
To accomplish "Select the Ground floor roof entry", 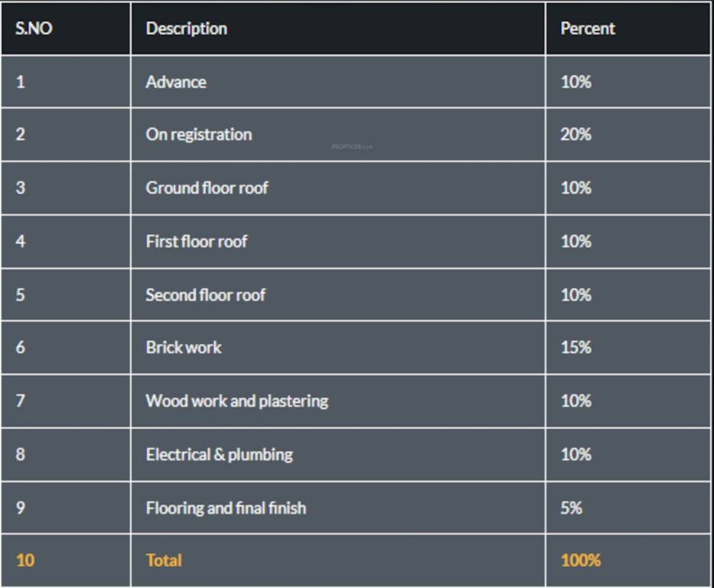I will [207, 188].
